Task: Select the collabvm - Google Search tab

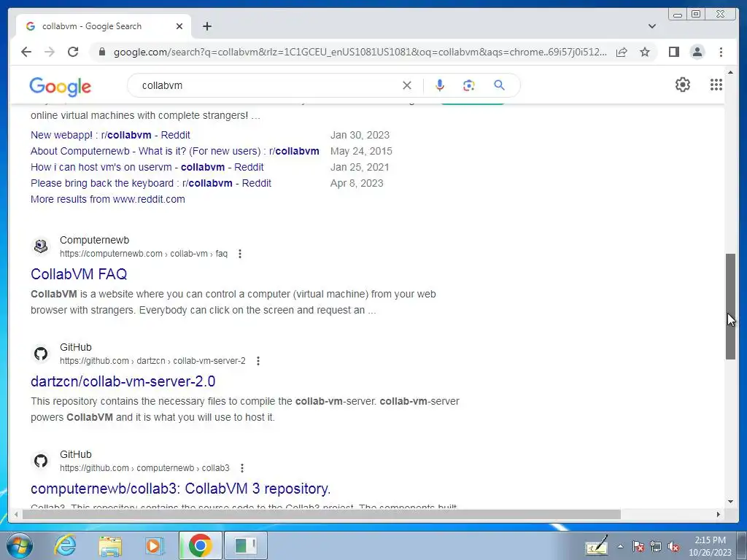Action: pos(92,26)
